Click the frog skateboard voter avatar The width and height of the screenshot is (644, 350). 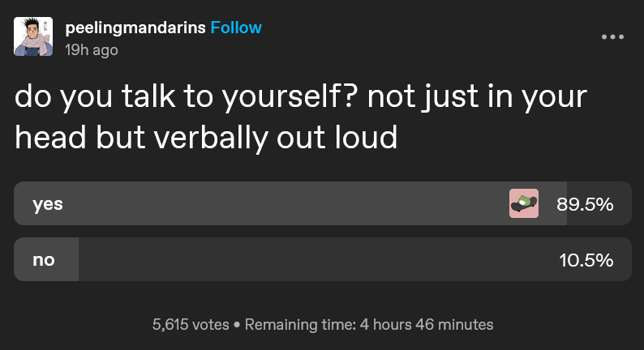pyautogui.click(x=524, y=203)
